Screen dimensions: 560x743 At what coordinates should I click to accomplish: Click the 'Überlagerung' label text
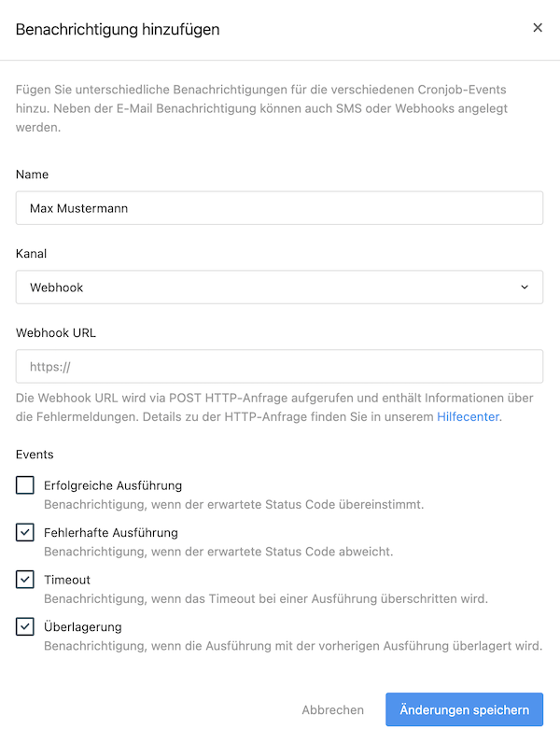pos(83,627)
